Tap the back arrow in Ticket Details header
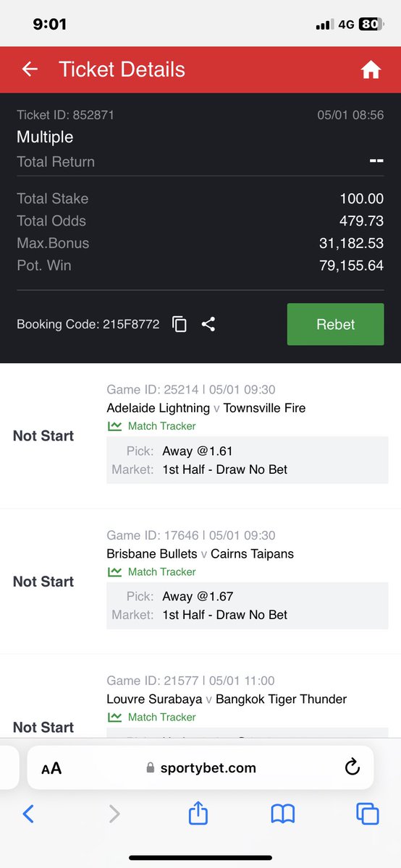This screenshot has width=401, height=868. coord(30,69)
